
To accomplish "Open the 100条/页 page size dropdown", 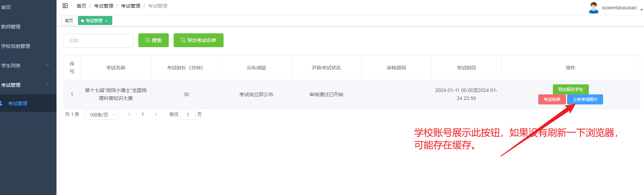I will click(102, 115).
